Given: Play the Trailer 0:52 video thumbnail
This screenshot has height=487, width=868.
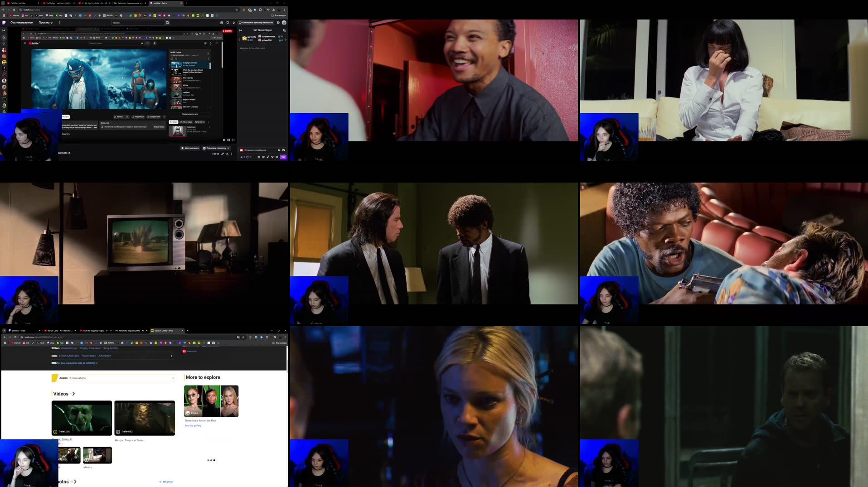Looking at the screenshot, I should tap(145, 418).
